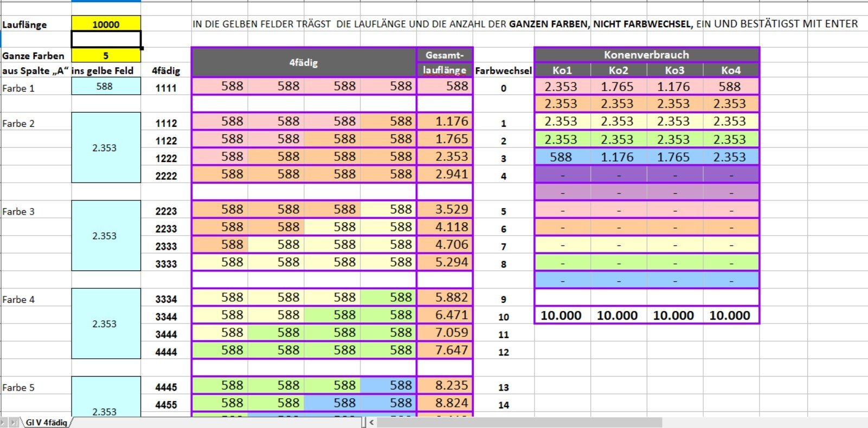This screenshot has height=428, width=868.
Task: Click the Ko1 column header
Action: (562, 70)
